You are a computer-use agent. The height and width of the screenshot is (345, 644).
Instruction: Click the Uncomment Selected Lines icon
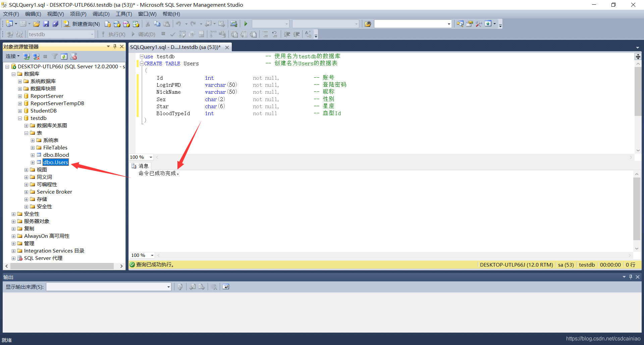(275, 34)
